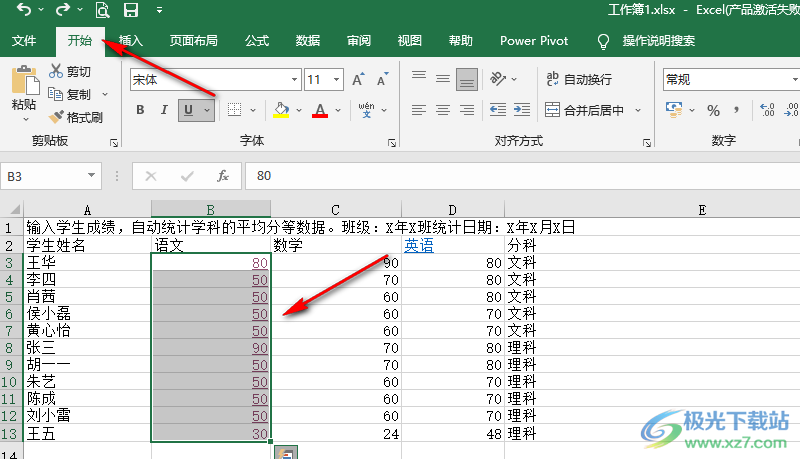800x459 pixels.
Task: Click the Select All corner triangle
Action: [15, 209]
